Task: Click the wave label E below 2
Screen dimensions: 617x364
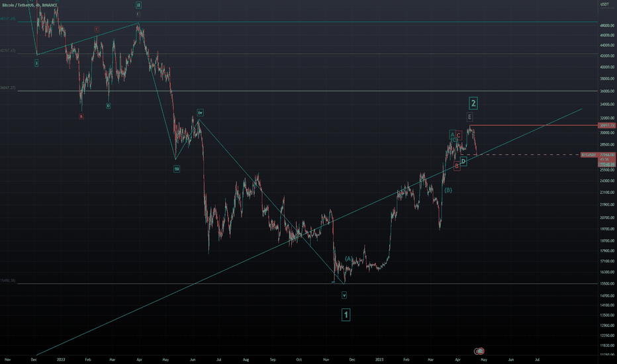Action: tap(469, 117)
